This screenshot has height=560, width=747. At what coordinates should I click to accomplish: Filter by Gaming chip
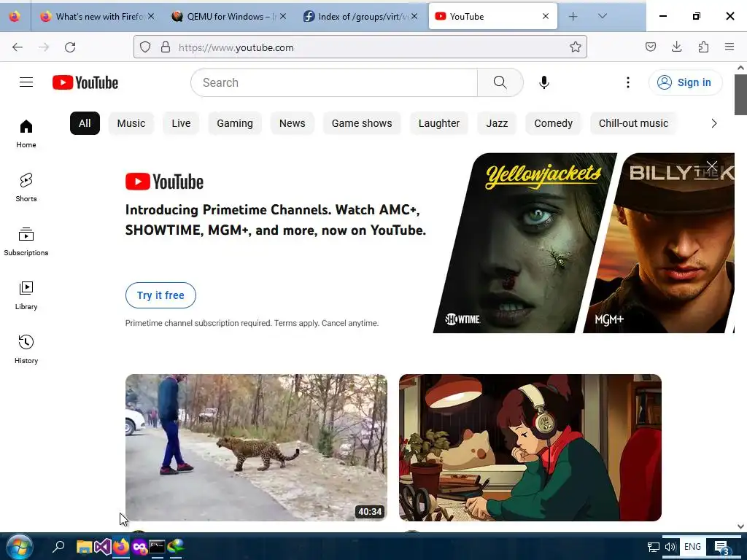[235, 123]
